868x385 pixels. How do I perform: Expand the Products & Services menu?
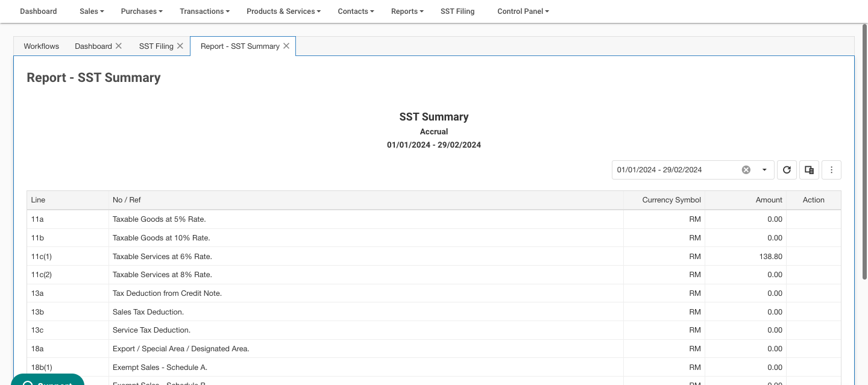pyautogui.click(x=283, y=11)
